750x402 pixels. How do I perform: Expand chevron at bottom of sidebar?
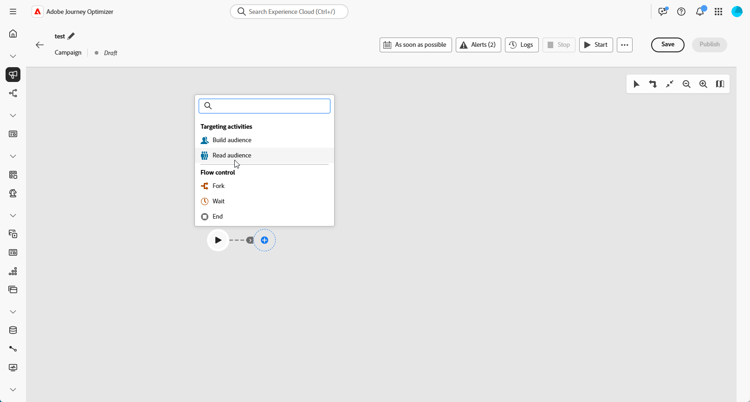(13, 390)
